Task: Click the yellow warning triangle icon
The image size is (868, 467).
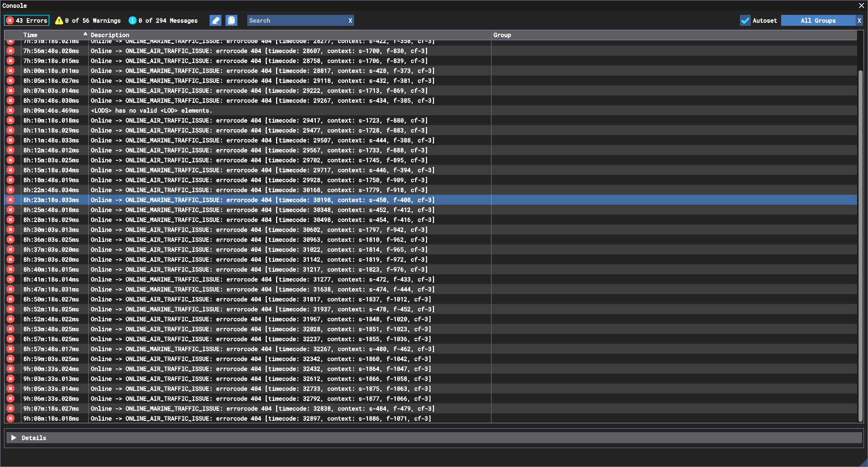Action: coord(59,20)
